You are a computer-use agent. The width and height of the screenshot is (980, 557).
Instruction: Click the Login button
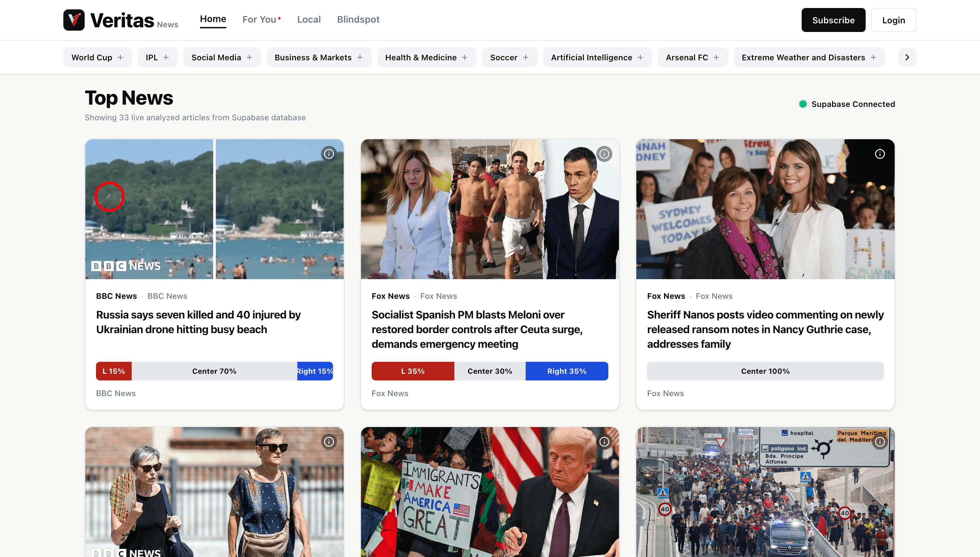click(x=894, y=20)
